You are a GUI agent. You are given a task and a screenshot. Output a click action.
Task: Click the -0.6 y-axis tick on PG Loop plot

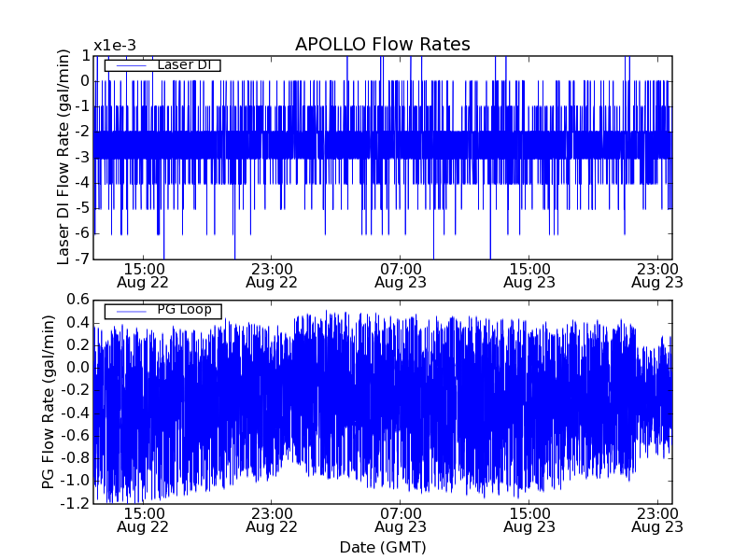pos(75,436)
